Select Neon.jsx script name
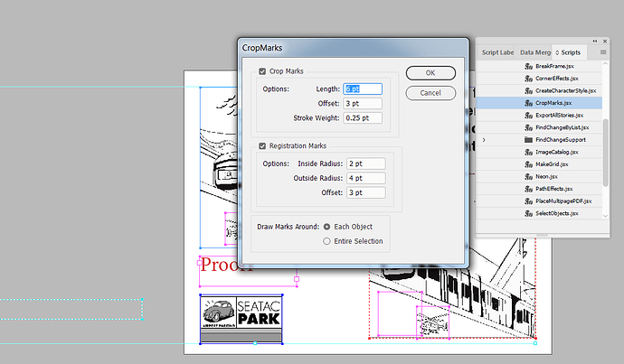 (x=546, y=177)
